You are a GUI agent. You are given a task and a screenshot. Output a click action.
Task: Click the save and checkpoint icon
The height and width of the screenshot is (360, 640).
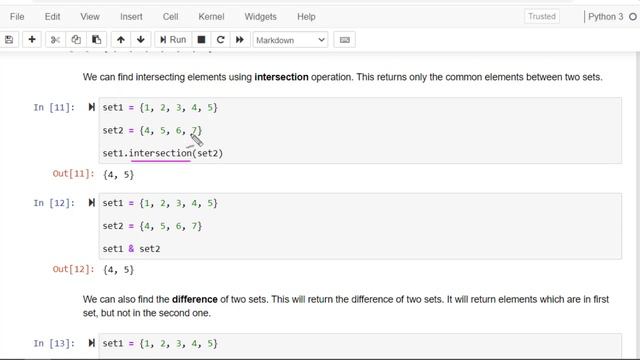coord(9,40)
